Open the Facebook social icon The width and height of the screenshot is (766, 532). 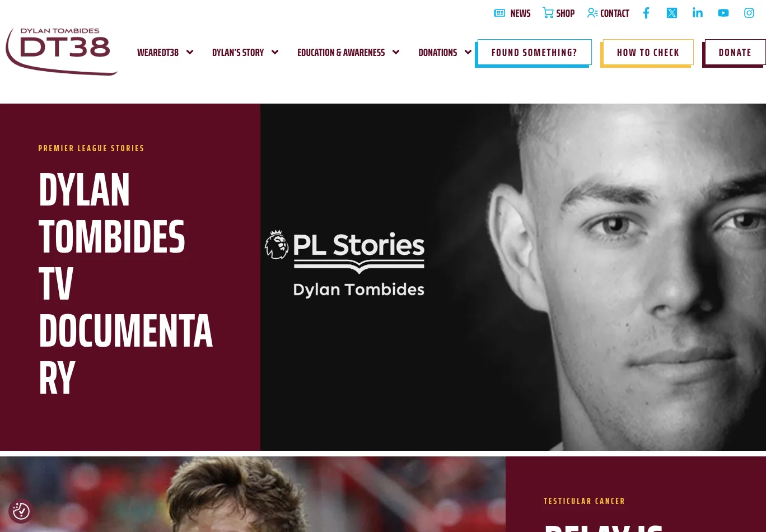pos(646,13)
